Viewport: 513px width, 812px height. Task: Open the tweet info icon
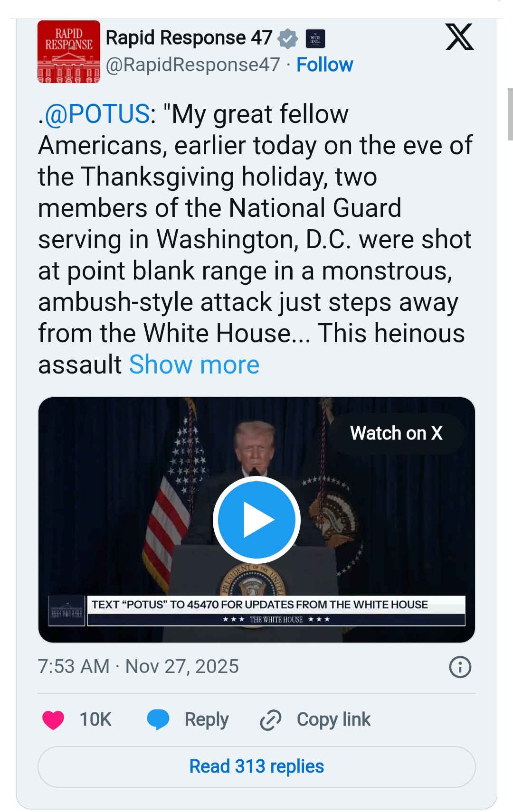click(x=460, y=667)
